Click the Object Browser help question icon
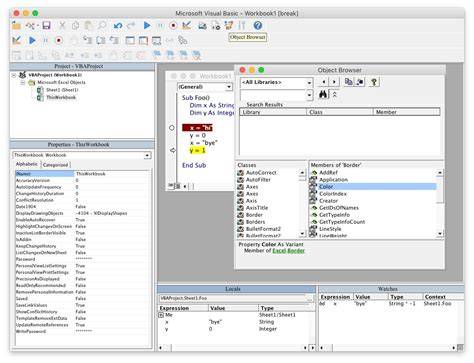The height and width of the screenshot is (363, 474). point(374,82)
